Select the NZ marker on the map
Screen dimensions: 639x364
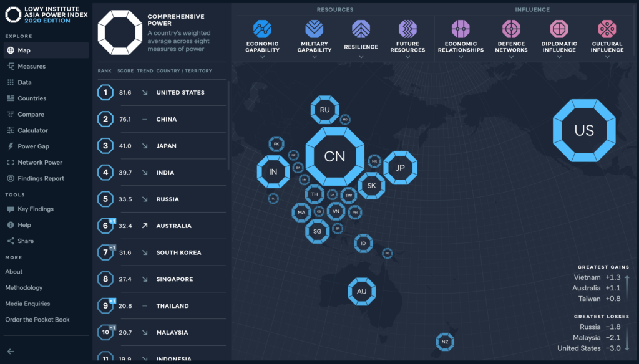[x=444, y=342]
